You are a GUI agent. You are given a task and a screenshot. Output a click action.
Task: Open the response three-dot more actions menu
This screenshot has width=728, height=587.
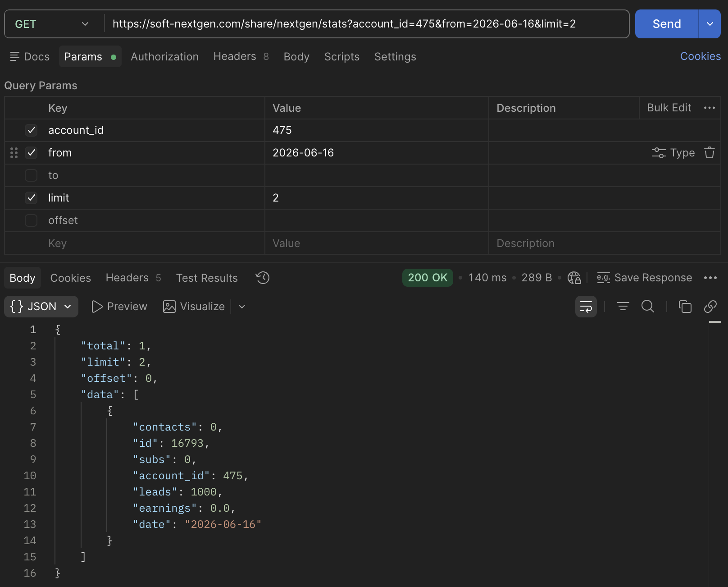pos(710,278)
